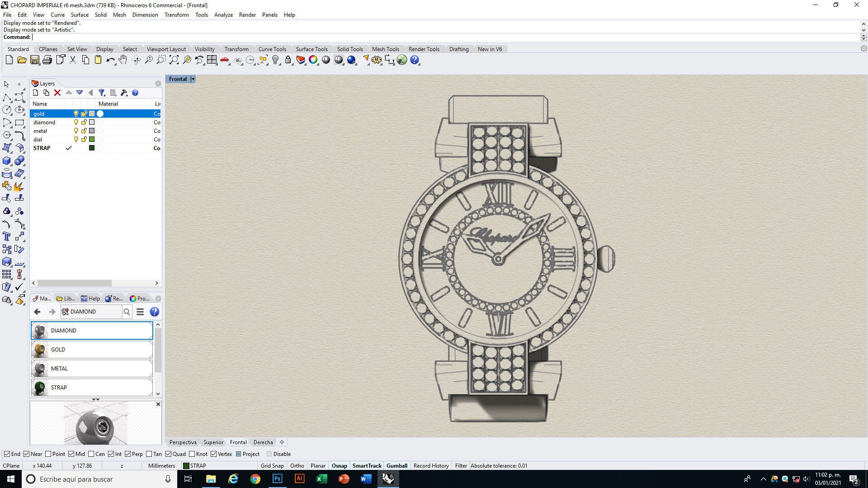Click the Undo arrow icon
This screenshot has height=488, width=868.
[x=110, y=60]
